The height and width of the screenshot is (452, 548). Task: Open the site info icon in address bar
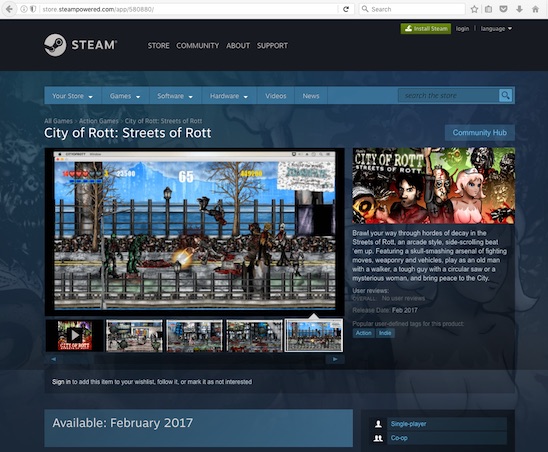click(24, 9)
